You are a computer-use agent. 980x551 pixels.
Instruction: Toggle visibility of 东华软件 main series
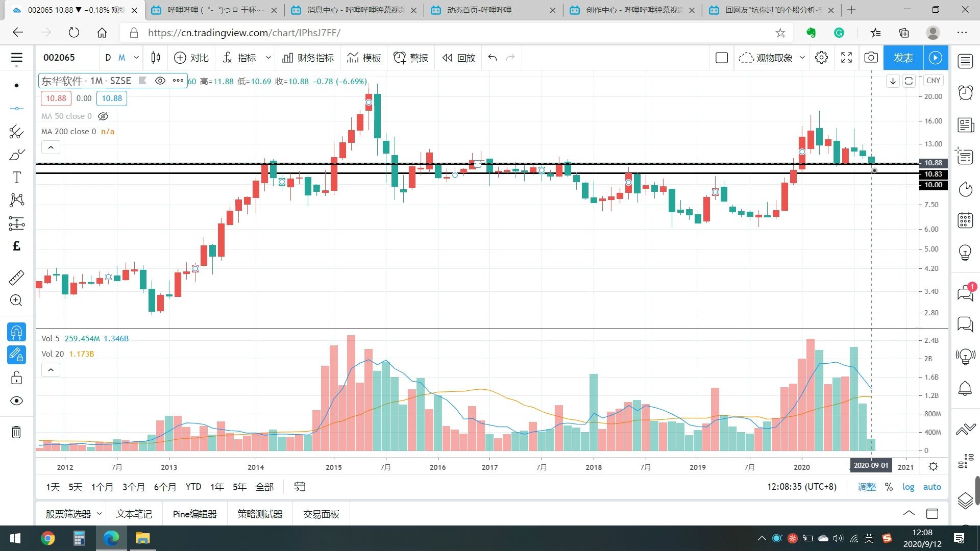pos(160,81)
